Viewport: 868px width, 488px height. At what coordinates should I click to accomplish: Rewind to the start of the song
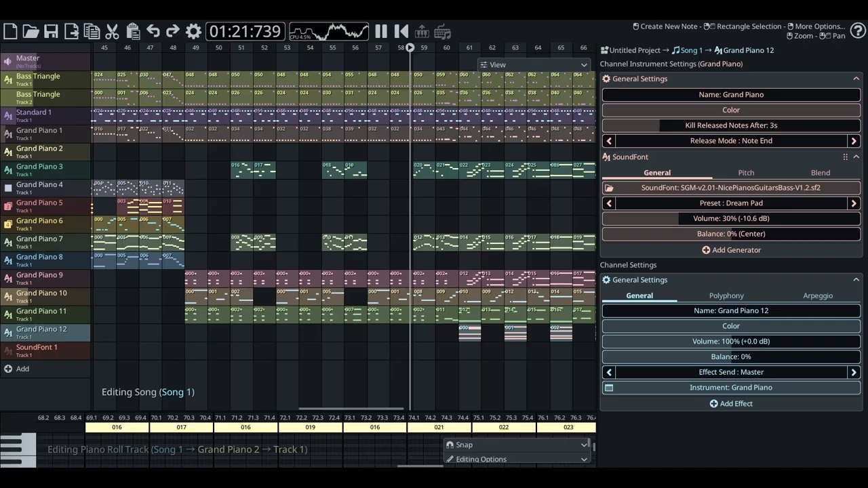tap(401, 31)
